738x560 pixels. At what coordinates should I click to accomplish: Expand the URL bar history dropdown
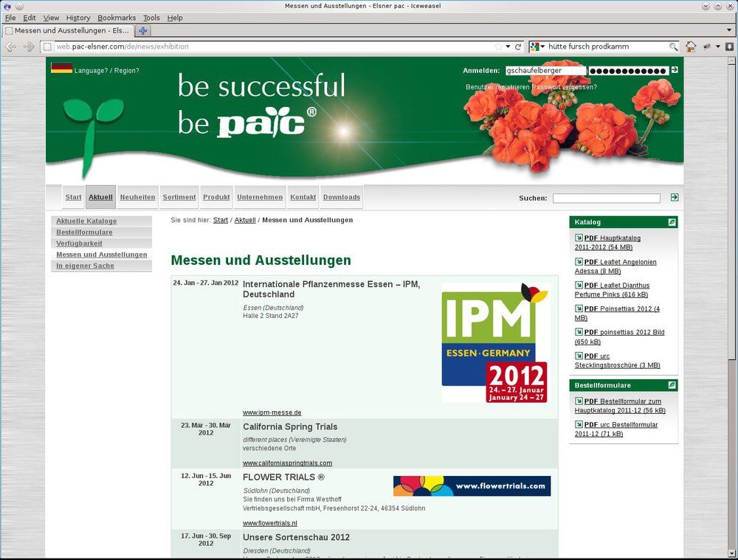(508, 46)
